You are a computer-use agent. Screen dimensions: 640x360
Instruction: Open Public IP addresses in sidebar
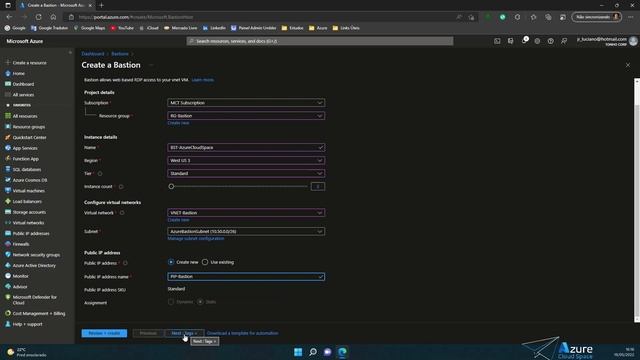[x=31, y=233]
